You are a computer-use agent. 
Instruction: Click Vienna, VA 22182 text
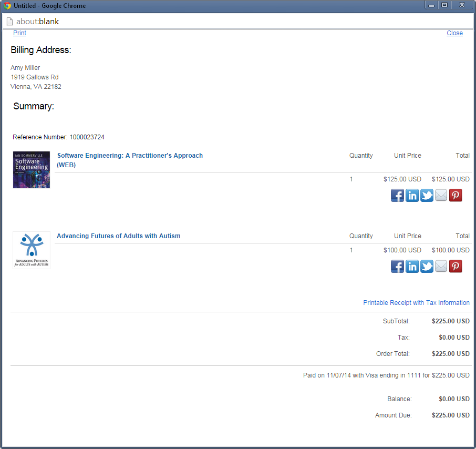coord(36,87)
